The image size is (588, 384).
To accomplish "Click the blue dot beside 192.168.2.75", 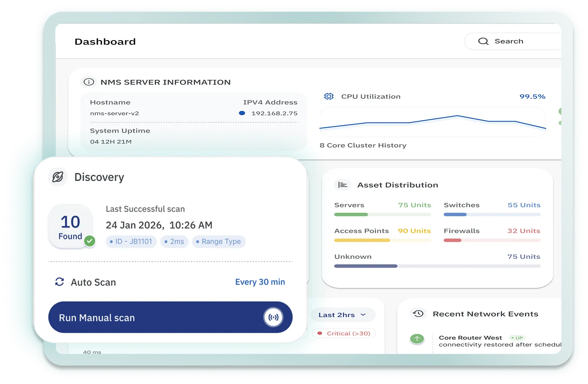I will pyautogui.click(x=242, y=113).
